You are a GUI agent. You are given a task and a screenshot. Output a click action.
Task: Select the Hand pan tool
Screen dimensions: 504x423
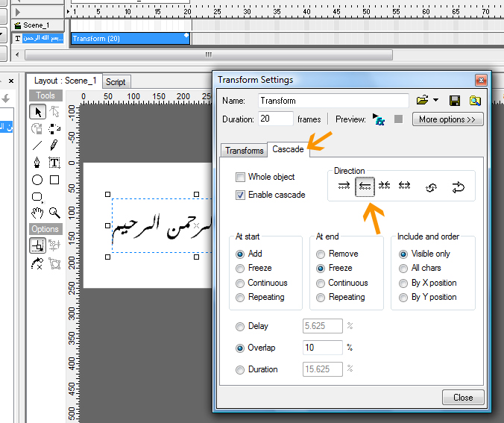(37, 213)
